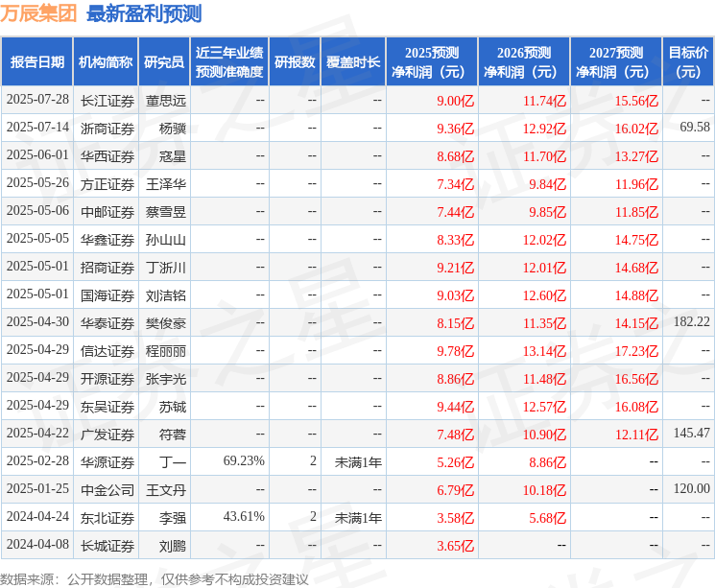
Task: Click 东吴证券 institution cell
Action: [107, 407]
